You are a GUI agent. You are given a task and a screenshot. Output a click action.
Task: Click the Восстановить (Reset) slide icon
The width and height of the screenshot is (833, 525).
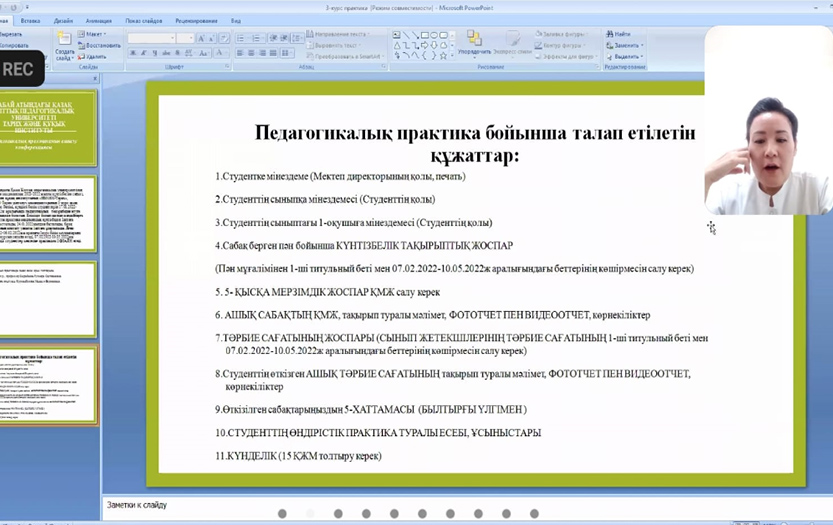pyautogui.click(x=100, y=45)
